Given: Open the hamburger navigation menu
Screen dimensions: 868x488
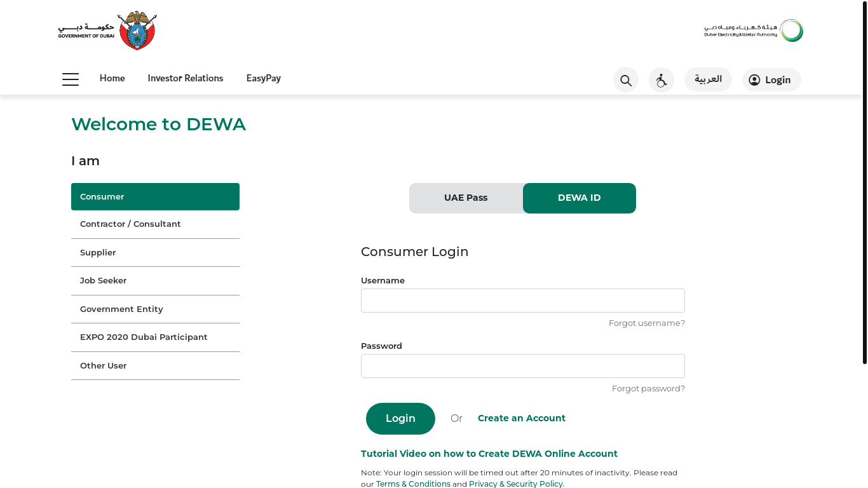Looking at the screenshot, I should click(71, 79).
